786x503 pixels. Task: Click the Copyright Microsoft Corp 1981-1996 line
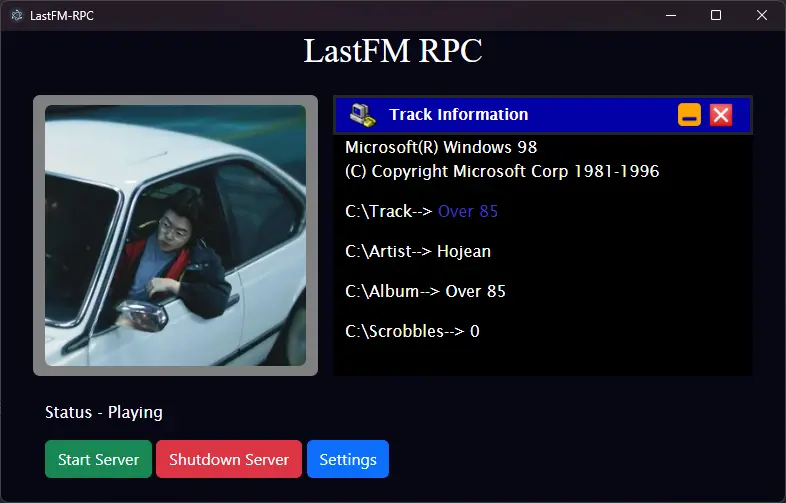pos(502,171)
